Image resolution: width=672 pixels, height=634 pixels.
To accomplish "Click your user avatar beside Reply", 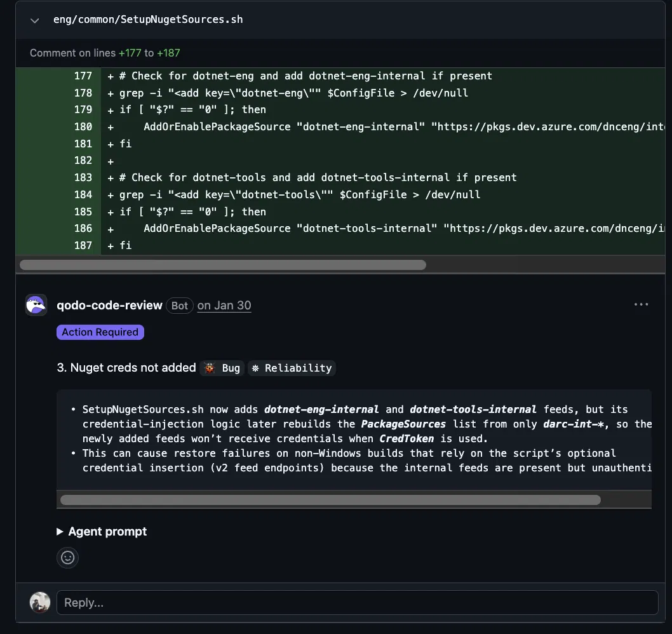I will click(x=40, y=602).
